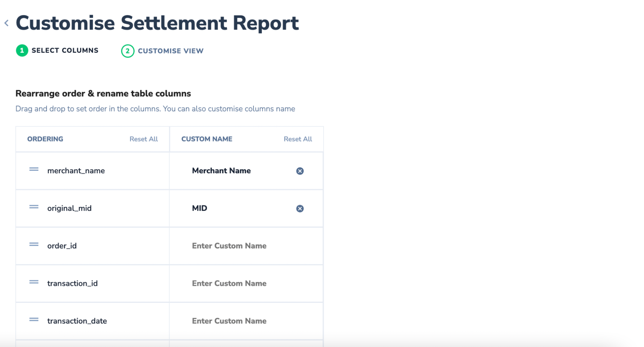Click the Customise Settlement Report title
Image resolution: width=644 pixels, height=347 pixels.
click(157, 23)
